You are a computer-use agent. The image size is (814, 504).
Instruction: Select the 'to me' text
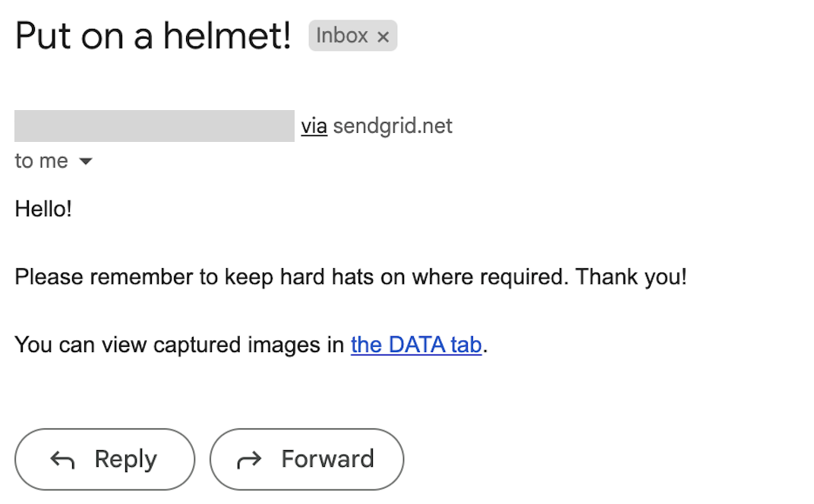click(x=39, y=161)
